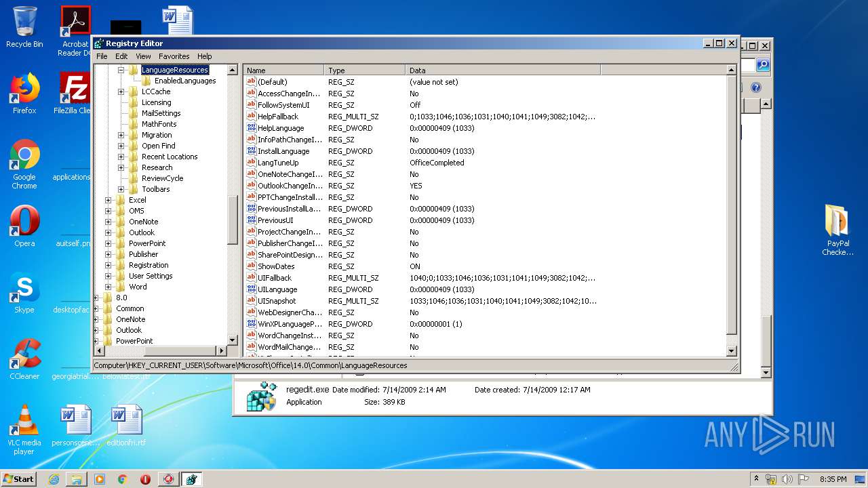Show hidden system tray icons

point(756,479)
